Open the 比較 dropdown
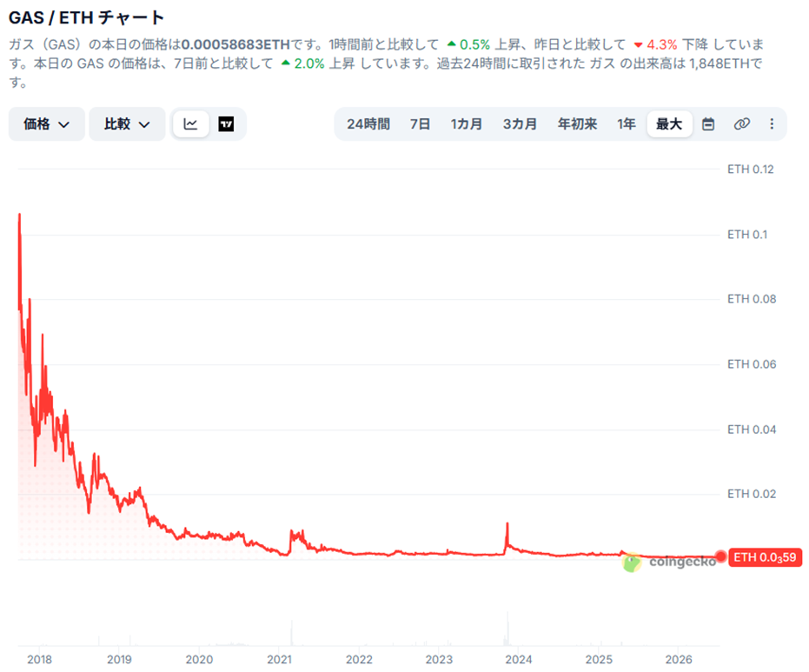This screenshot has width=809, height=672. 127,123
